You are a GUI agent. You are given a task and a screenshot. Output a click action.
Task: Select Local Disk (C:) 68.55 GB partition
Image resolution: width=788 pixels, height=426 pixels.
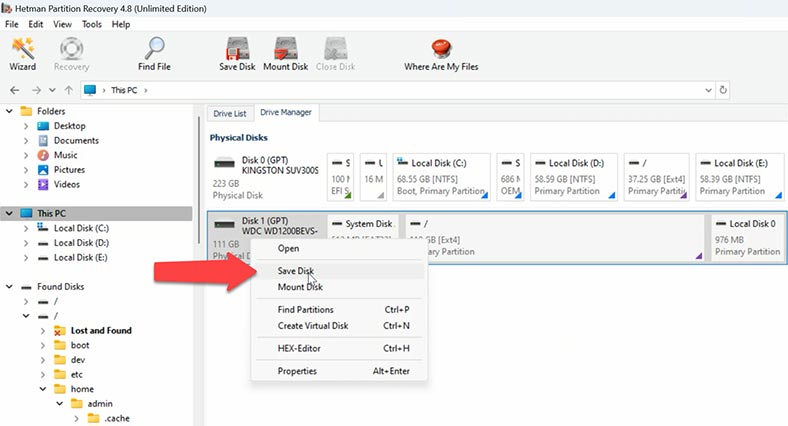[441, 177]
